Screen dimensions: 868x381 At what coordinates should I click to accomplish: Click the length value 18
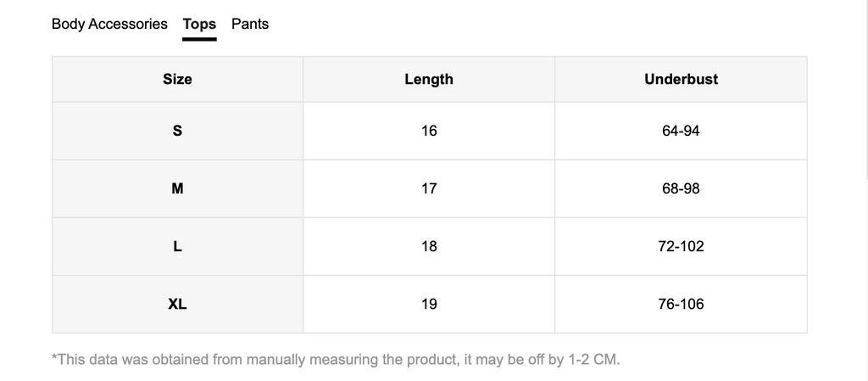[429, 246]
